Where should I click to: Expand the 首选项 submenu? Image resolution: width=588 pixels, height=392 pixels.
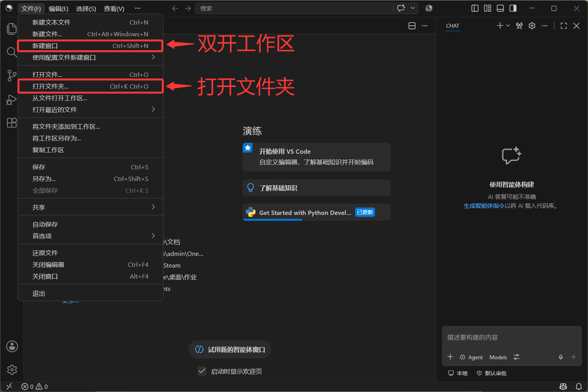[91, 236]
